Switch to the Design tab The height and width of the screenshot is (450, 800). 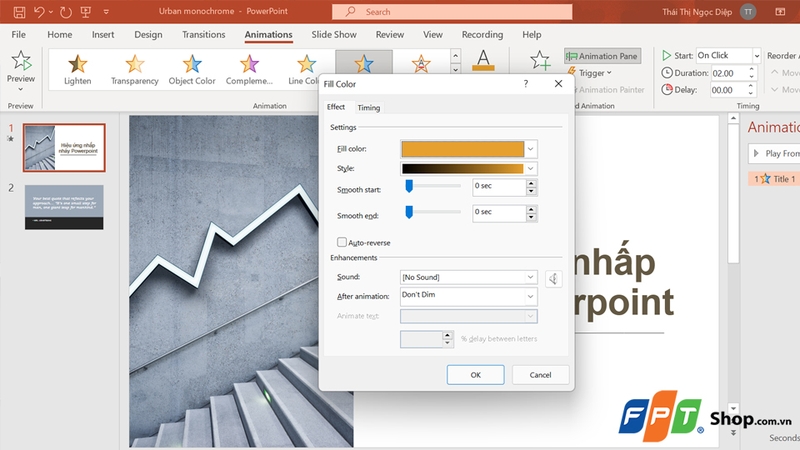point(148,34)
